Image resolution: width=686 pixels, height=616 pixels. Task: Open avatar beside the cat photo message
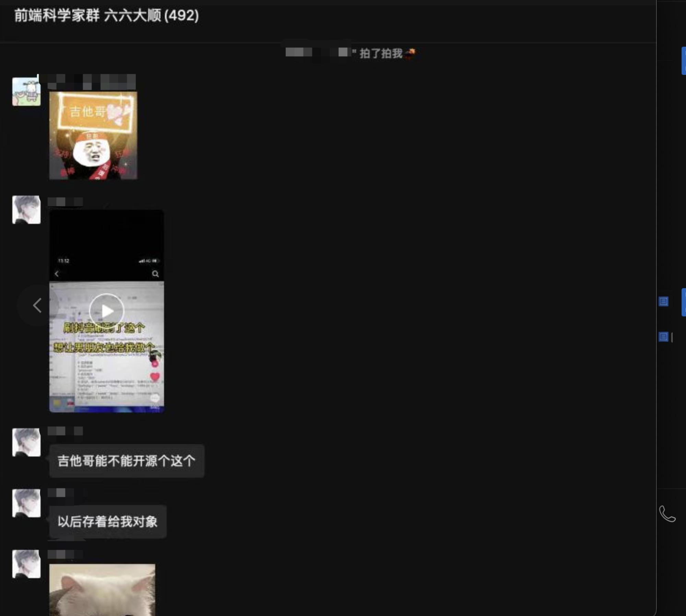(x=26, y=564)
